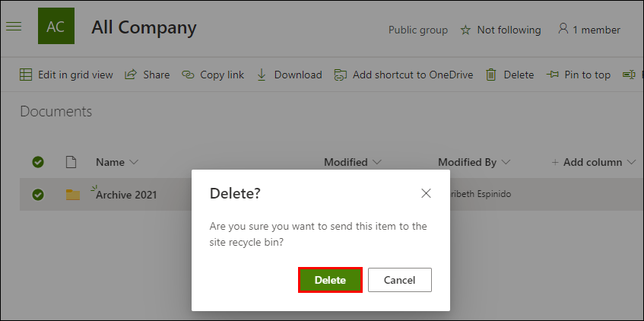Viewport: 644px width, 321px height.
Task: Open the Modified column sort dropdown
Action: [376, 162]
